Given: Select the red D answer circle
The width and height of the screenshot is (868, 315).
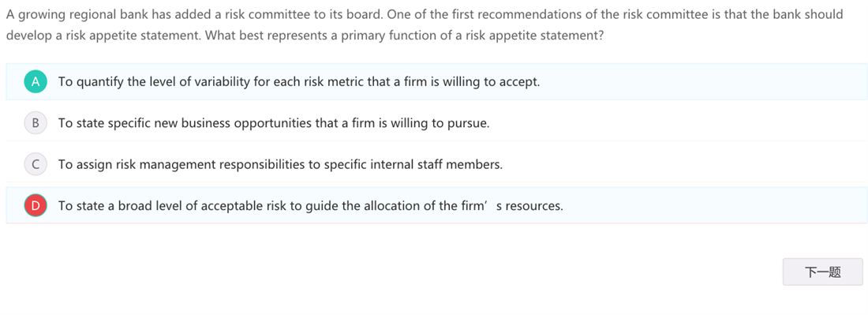Looking at the screenshot, I should 36,206.
